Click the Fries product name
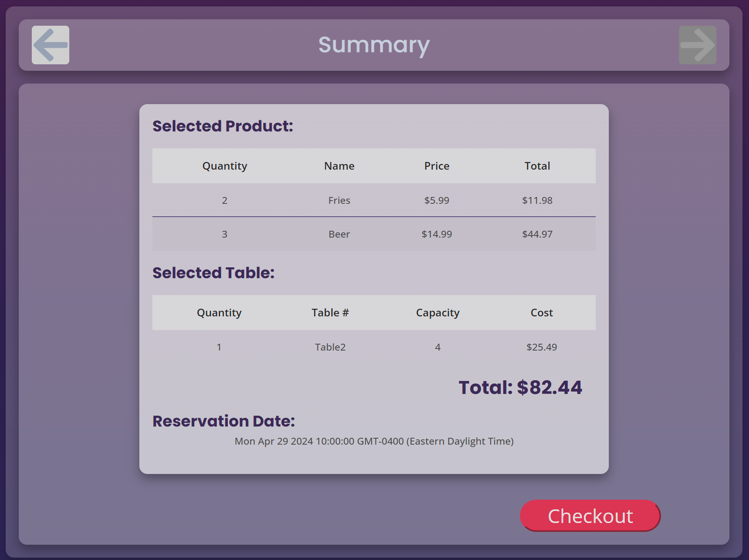 coord(339,200)
